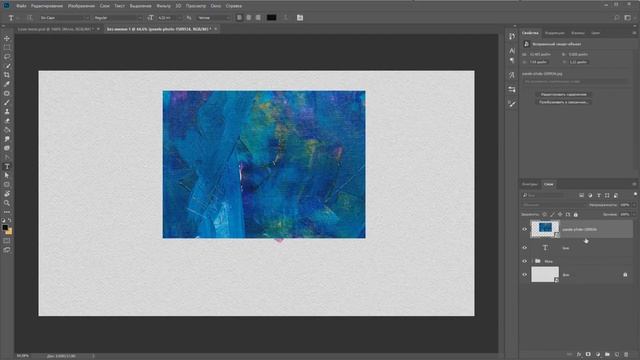Viewport: 640px width, 360px height.
Task: Select the Horizontal Type tool in toolbox
Action: point(7,167)
